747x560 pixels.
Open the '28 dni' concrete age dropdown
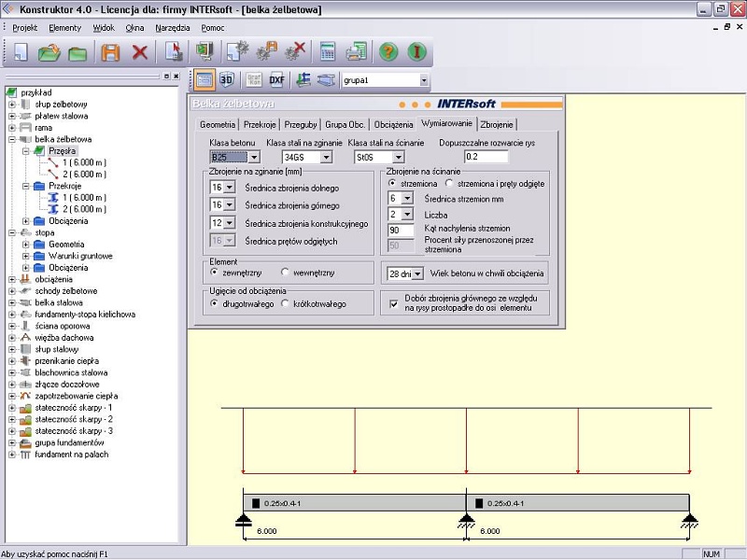(x=416, y=273)
